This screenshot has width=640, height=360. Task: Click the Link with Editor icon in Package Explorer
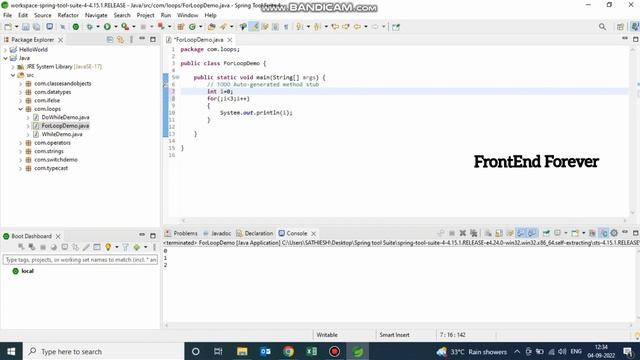pyautogui.click(x=120, y=40)
